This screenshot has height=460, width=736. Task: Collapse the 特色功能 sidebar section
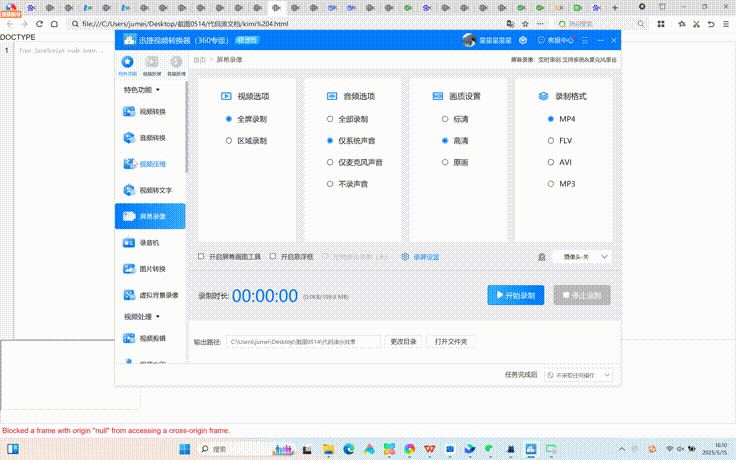click(142, 89)
